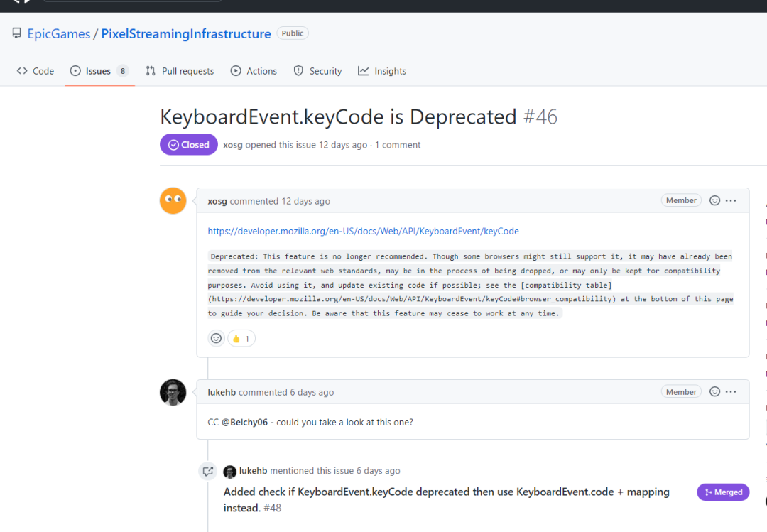This screenshot has height=532, width=767.
Task: Click the xosg orange avatar
Action: [x=173, y=201]
